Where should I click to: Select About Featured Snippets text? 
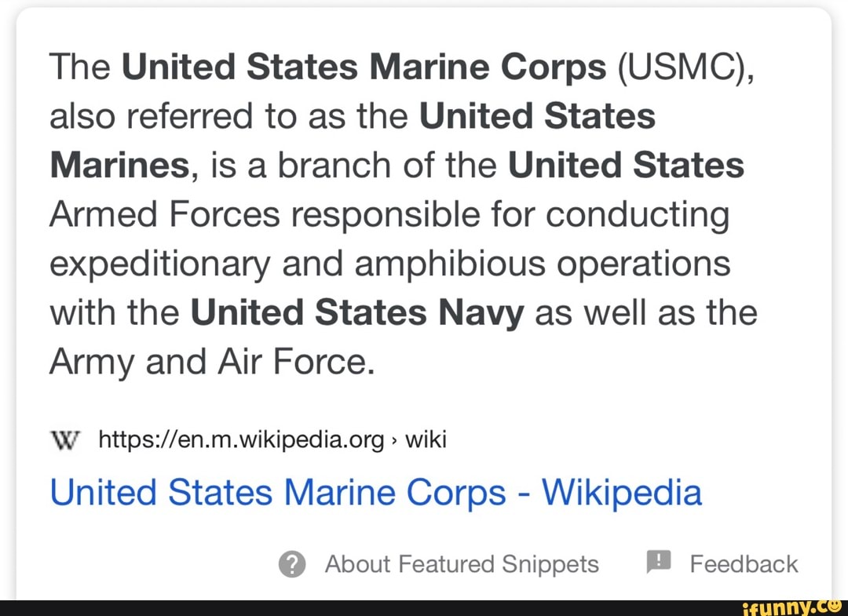coord(462,563)
